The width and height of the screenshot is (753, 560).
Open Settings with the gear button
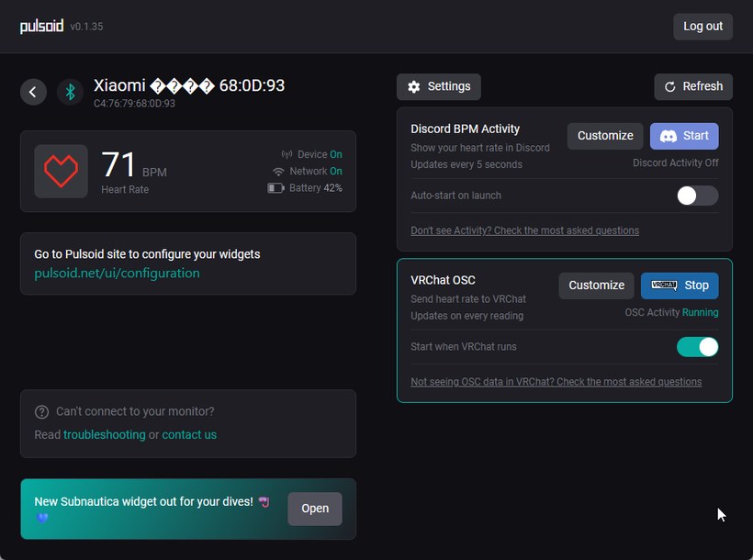coord(438,86)
